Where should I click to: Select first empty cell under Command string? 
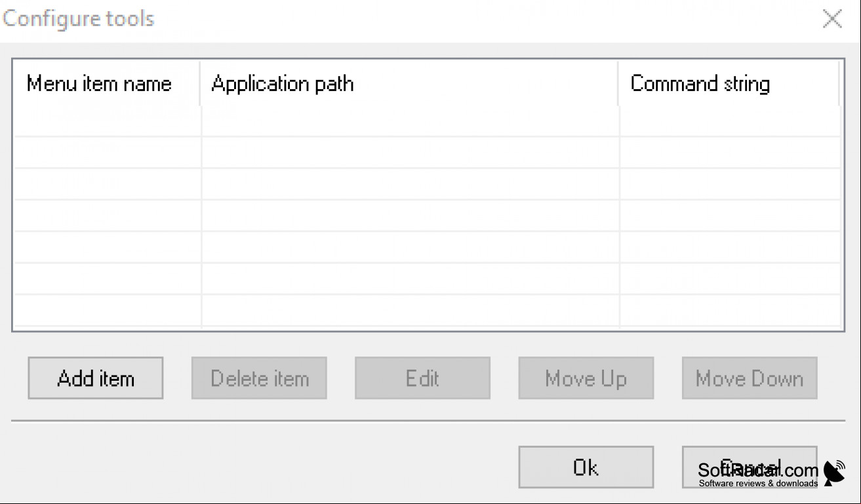730,121
